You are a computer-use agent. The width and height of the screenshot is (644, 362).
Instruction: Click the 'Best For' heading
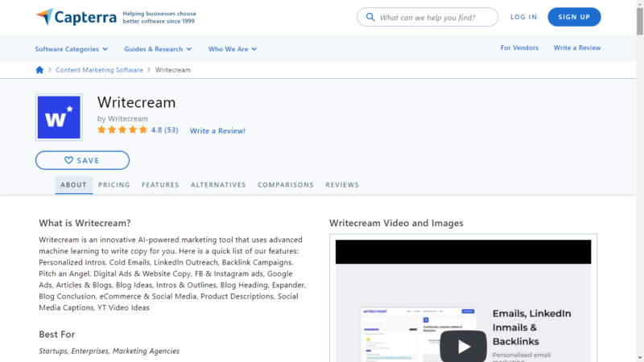(x=56, y=334)
